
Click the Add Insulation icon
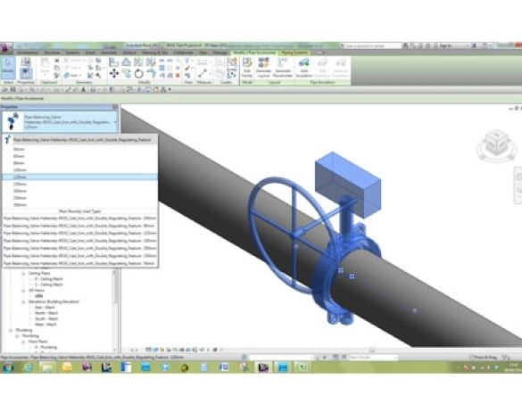[x=304, y=68]
